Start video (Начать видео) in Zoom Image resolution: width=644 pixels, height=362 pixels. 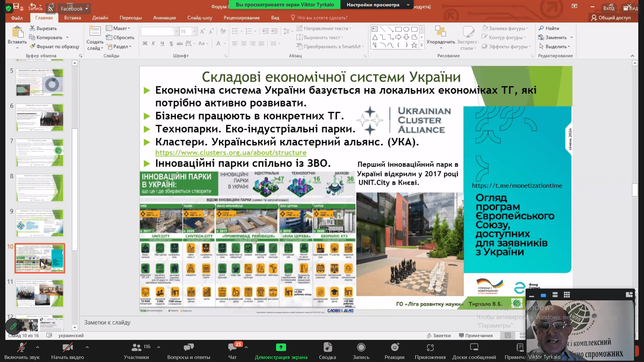coord(67,351)
